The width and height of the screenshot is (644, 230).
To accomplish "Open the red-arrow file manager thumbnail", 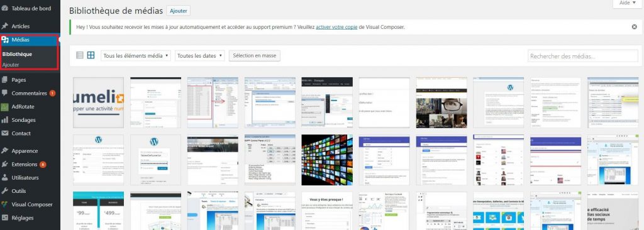I will (213, 102).
